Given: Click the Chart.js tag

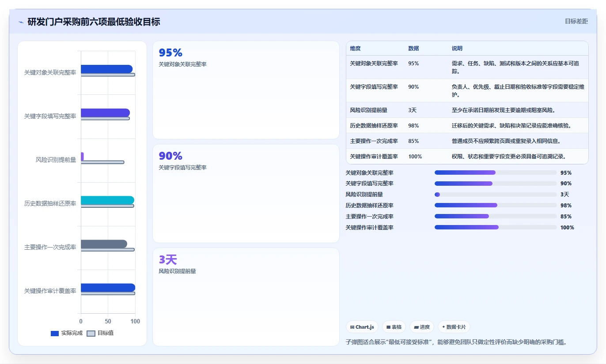Looking at the screenshot, I should click(x=362, y=327).
